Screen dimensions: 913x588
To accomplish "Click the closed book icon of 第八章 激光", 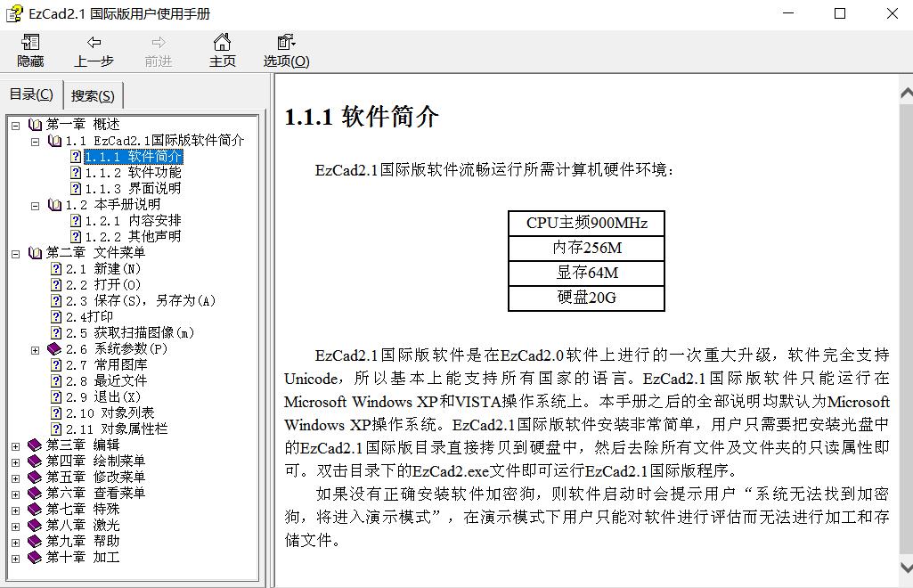I will click(x=35, y=526).
